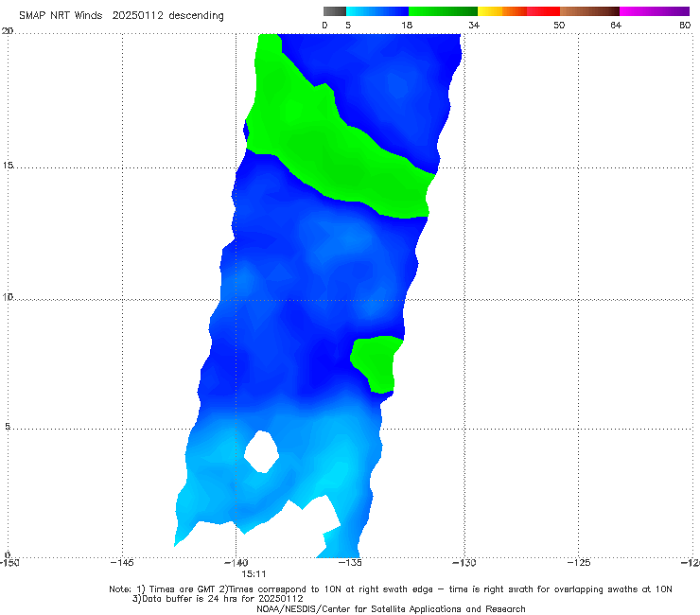The image size is (700, 615).
Task: Click the color bar label '50'
Action: [x=559, y=26]
